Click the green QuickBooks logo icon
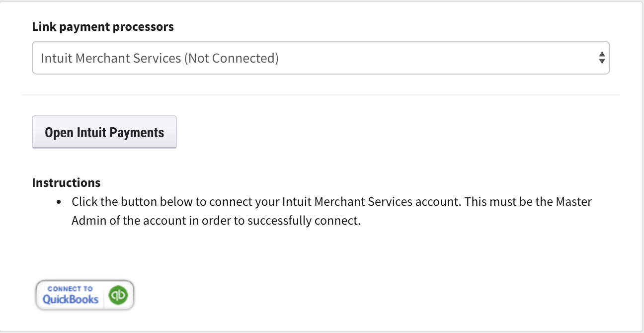The image size is (644, 333). pyautogui.click(x=119, y=296)
